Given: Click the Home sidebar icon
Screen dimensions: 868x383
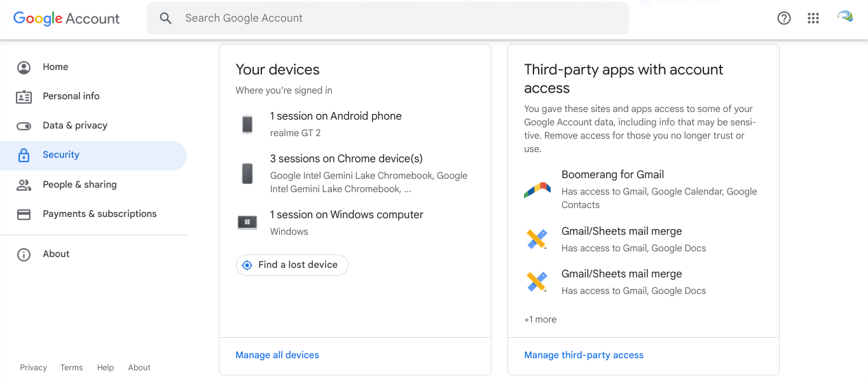Looking at the screenshot, I should point(24,67).
